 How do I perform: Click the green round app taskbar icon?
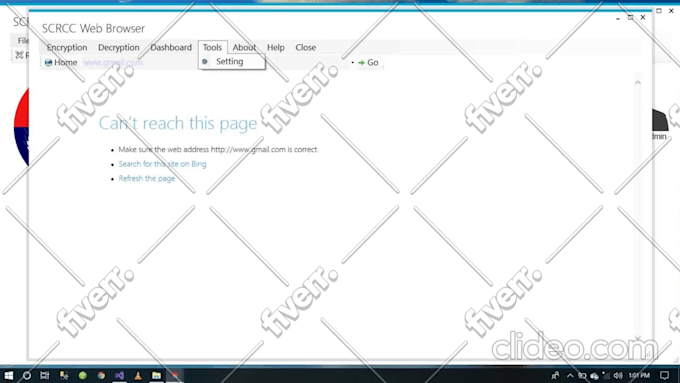click(x=82, y=376)
